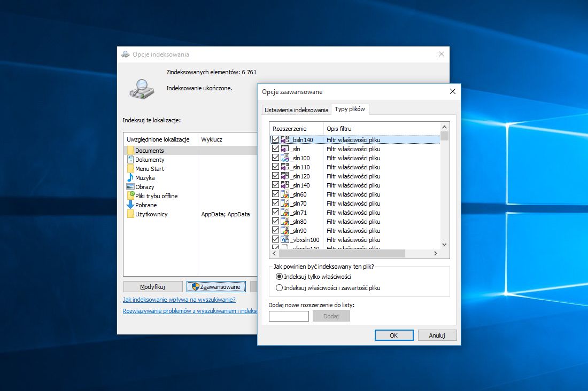Click the _sln100 file type icon

coord(285,158)
